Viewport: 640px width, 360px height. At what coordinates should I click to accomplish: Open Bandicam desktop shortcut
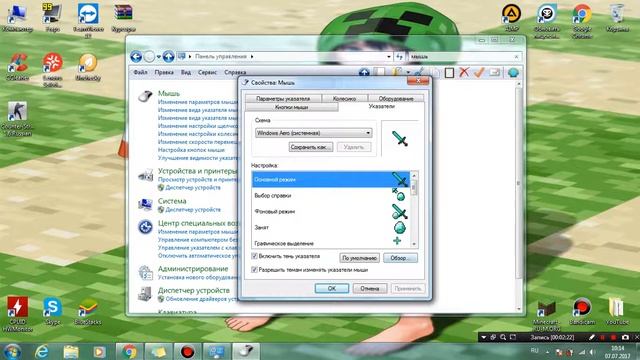[x=582, y=311]
